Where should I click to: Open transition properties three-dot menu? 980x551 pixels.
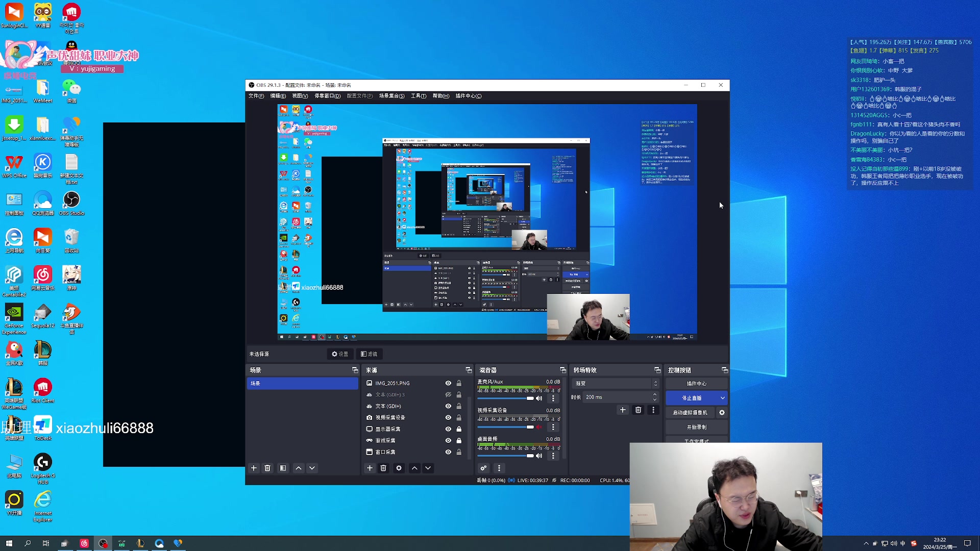tap(653, 410)
